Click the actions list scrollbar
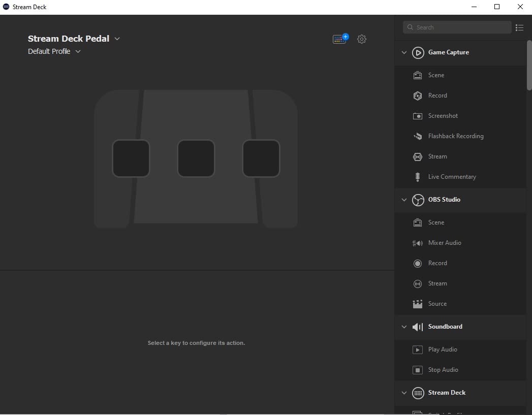The height and width of the screenshot is (415, 532). click(x=529, y=65)
